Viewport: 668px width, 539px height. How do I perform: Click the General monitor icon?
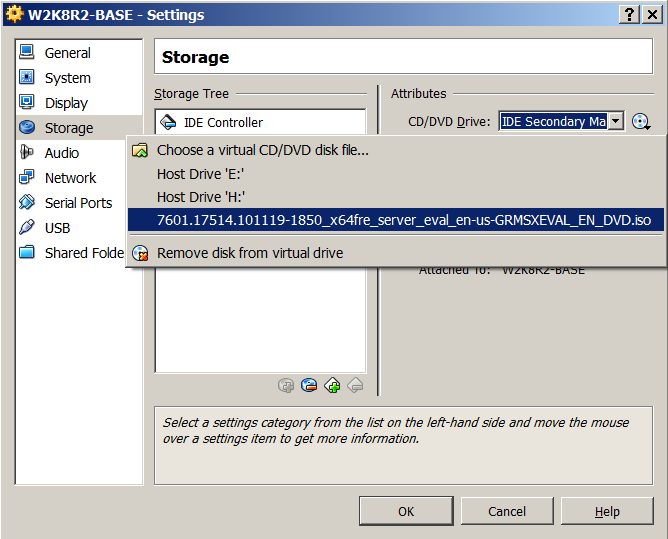tap(27, 52)
